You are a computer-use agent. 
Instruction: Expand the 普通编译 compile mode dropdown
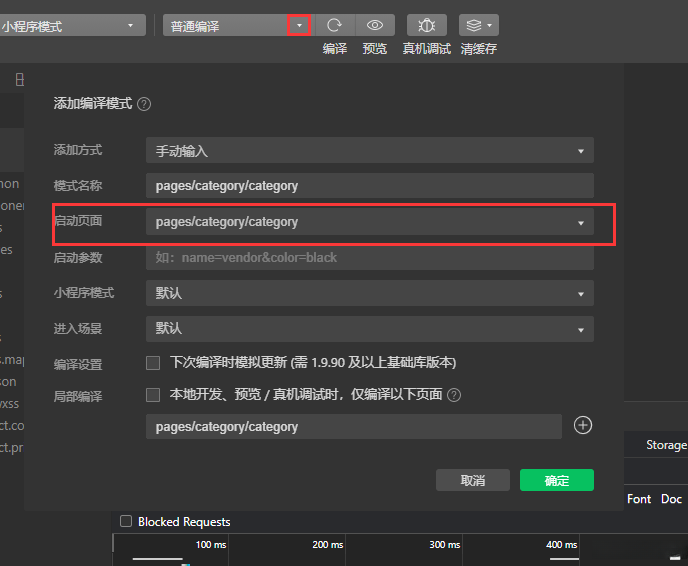click(x=299, y=25)
